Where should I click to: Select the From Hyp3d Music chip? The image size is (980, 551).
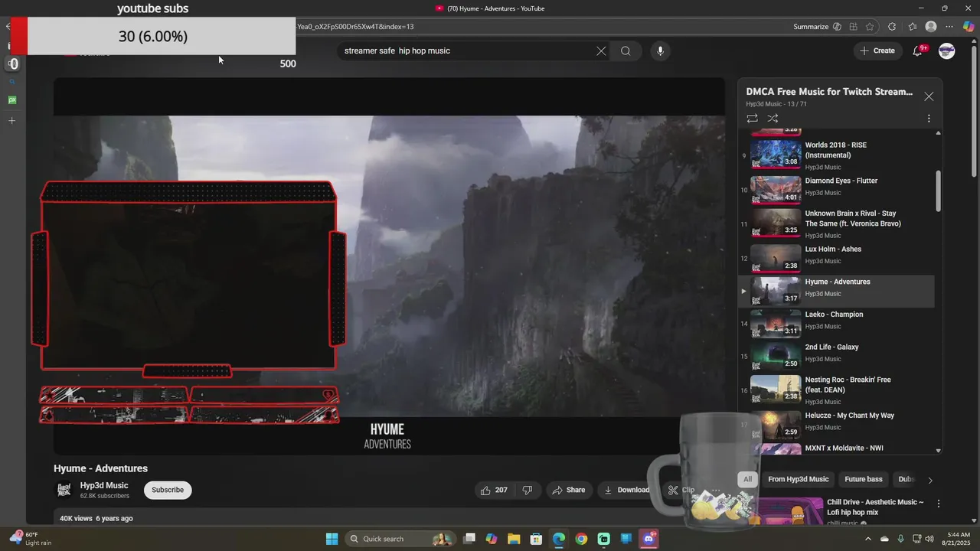tap(798, 479)
